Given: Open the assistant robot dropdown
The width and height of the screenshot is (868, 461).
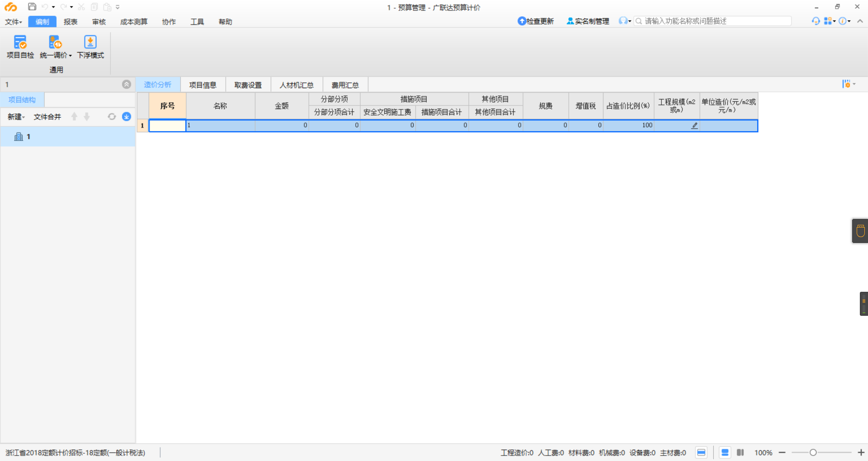Looking at the screenshot, I should 625,21.
